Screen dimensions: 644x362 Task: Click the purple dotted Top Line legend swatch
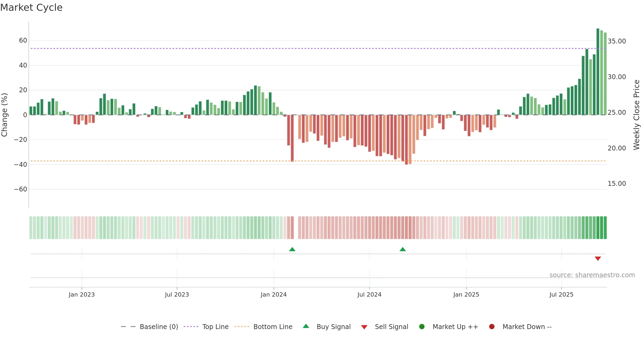point(191,327)
